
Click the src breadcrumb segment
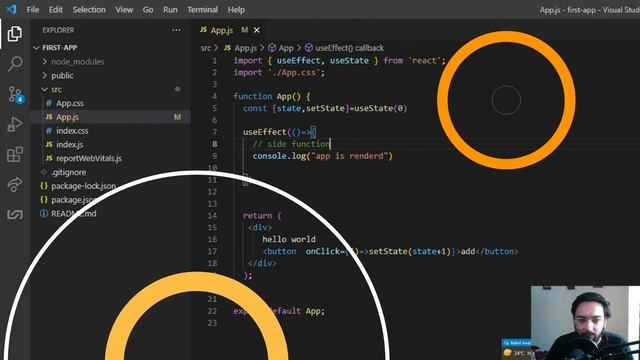(x=206, y=48)
